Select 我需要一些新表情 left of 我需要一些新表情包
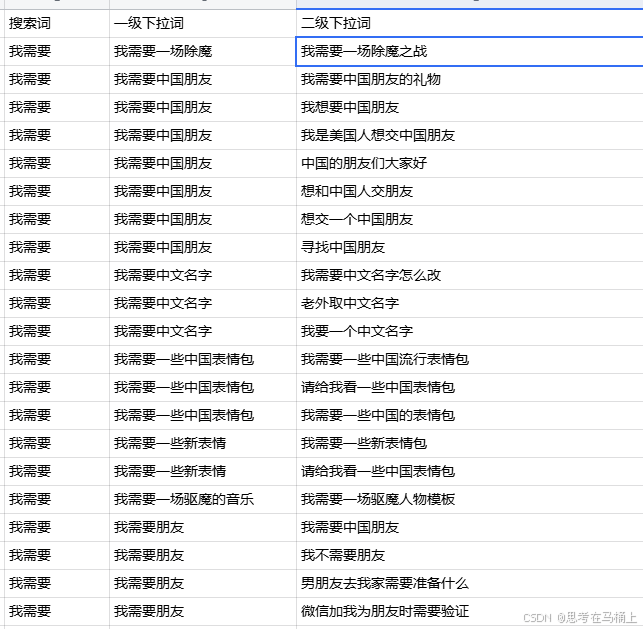The height and width of the screenshot is (629, 643). (203, 443)
